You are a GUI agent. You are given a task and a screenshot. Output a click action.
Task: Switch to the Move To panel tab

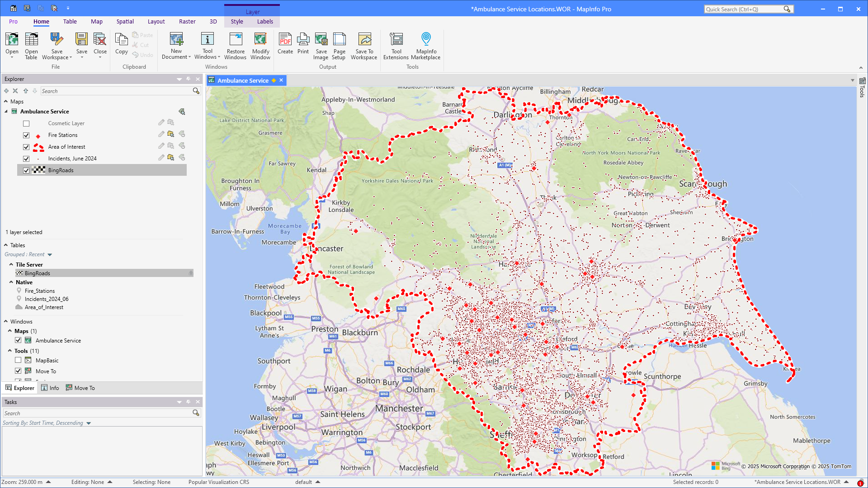(x=80, y=388)
